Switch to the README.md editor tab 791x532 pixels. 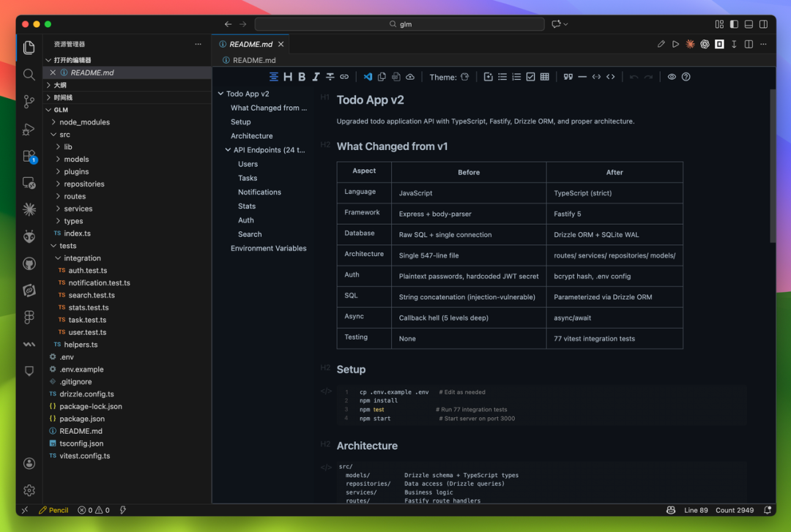pos(250,45)
